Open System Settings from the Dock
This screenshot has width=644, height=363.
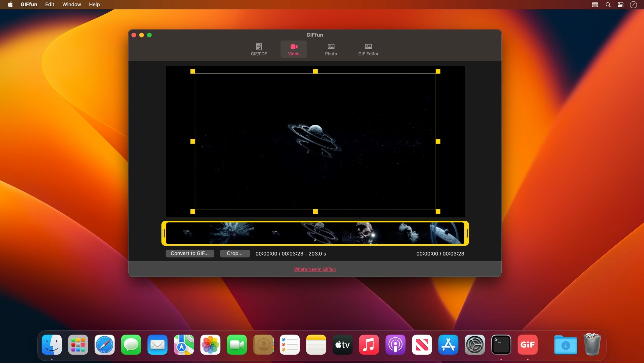pos(474,345)
